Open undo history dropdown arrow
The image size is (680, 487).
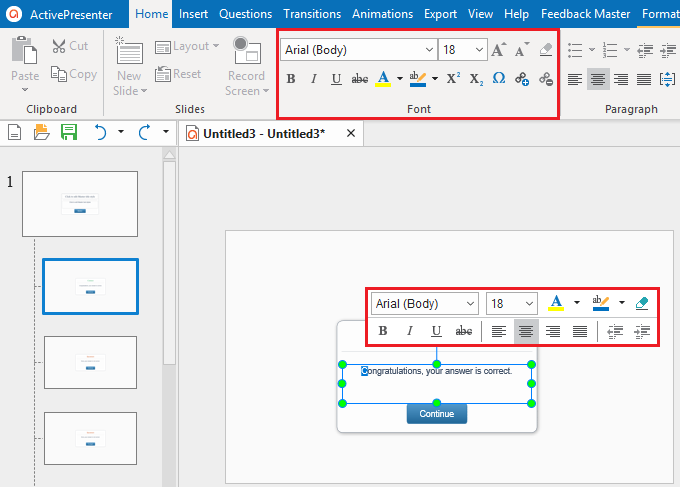pos(121,131)
